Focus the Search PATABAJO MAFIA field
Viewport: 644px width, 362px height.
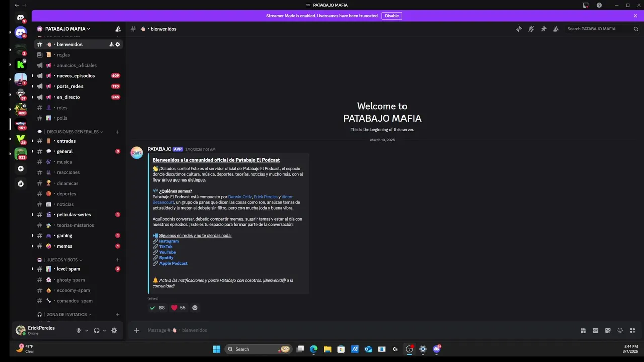[603, 29]
